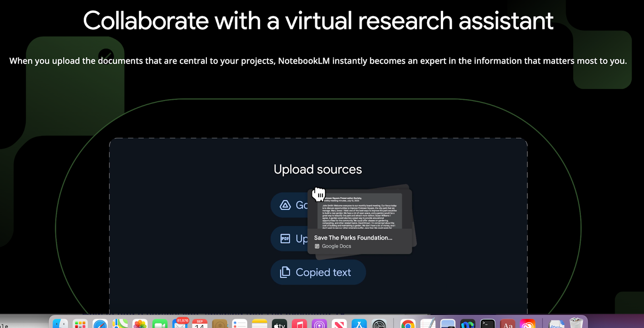
Task: Click the Save The Parks Foundation document card
Action: [360, 221]
